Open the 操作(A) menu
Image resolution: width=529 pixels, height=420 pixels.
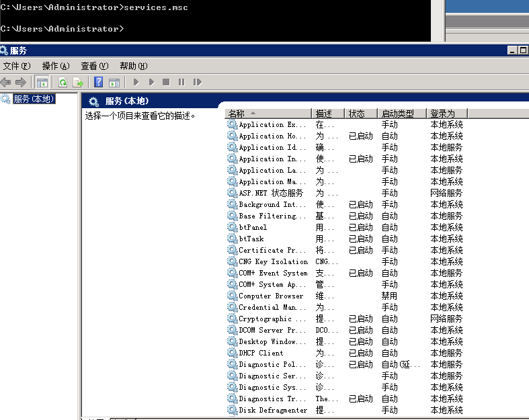[55, 66]
